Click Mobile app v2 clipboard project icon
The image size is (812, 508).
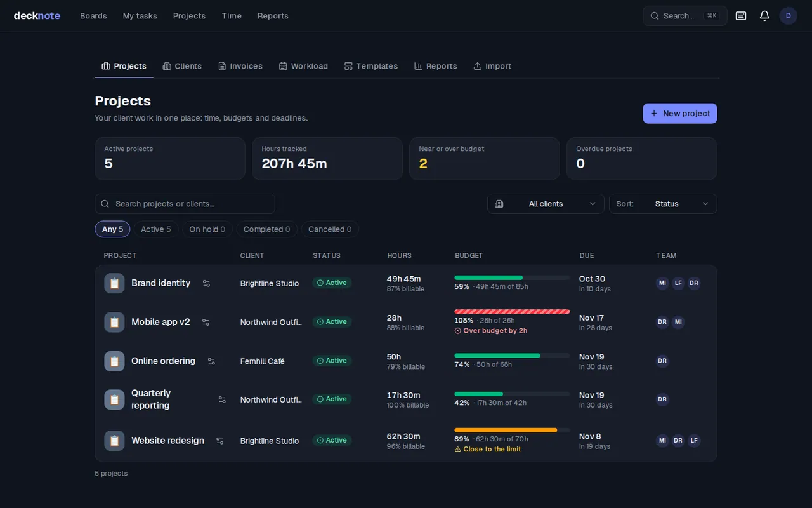click(114, 322)
